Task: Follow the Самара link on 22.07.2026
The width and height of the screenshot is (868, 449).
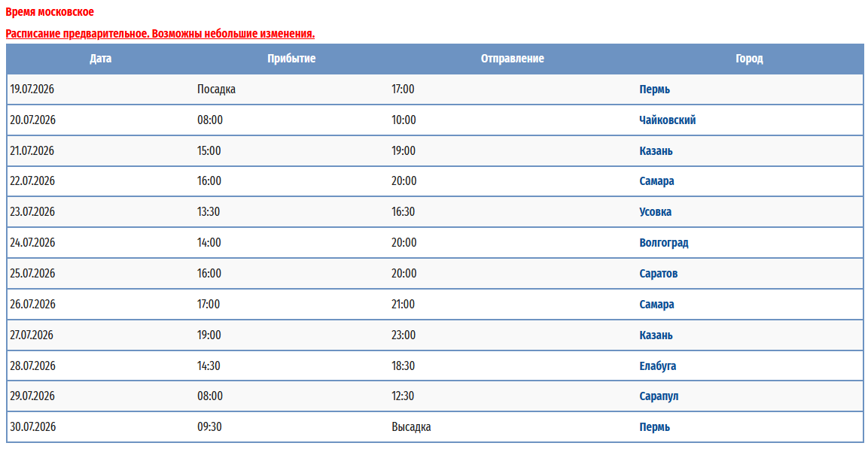Action: [x=656, y=181]
